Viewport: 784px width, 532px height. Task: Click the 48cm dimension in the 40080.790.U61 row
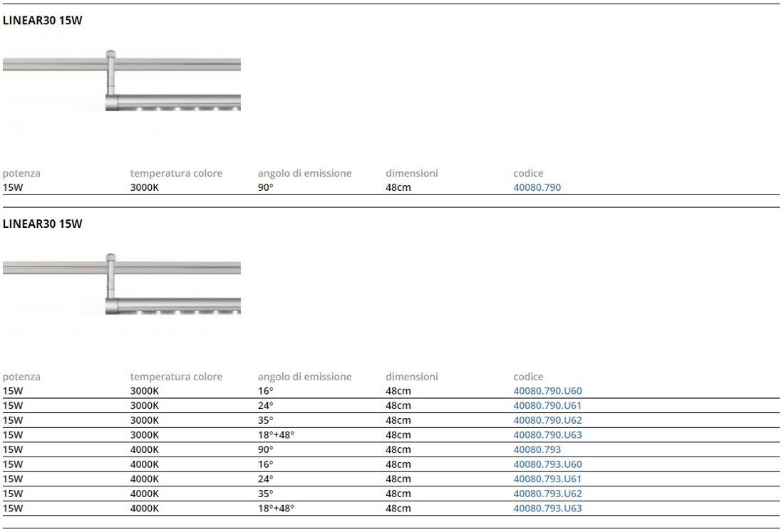(x=398, y=406)
